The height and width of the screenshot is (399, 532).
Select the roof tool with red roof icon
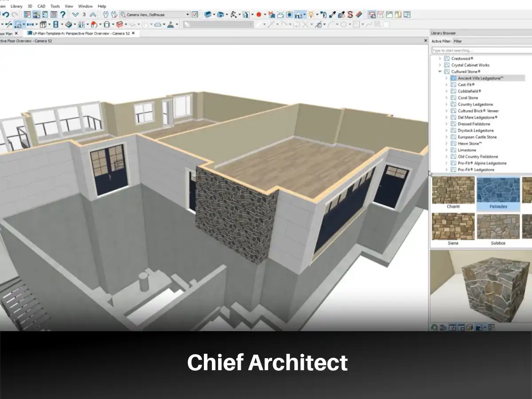tap(94, 24)
